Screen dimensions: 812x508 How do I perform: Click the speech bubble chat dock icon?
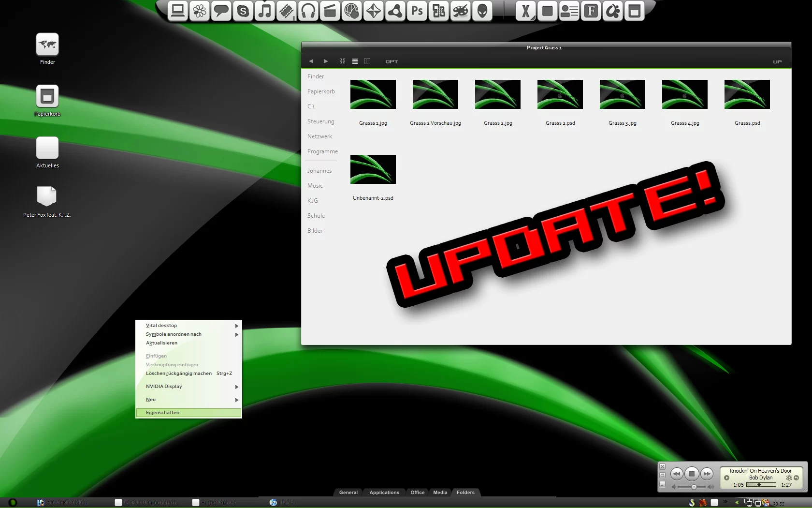[x=221, y=11]
